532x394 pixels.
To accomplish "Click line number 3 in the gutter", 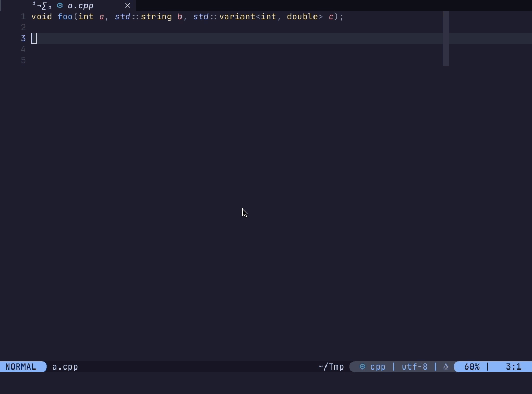I will click(23, 39).
